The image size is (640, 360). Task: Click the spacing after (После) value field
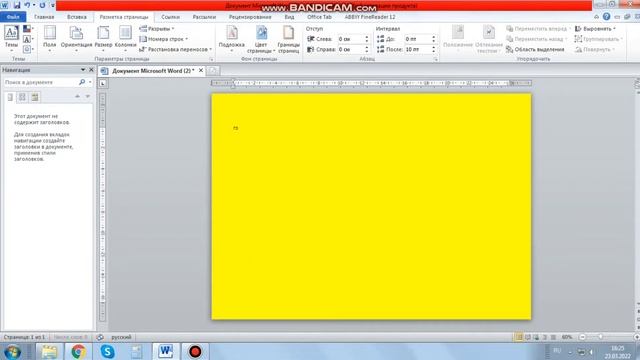click(x=417, y=49)
